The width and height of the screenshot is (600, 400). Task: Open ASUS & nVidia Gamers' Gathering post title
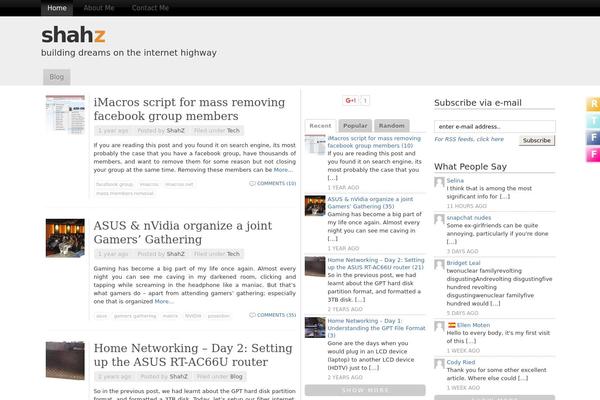(183, 232)
